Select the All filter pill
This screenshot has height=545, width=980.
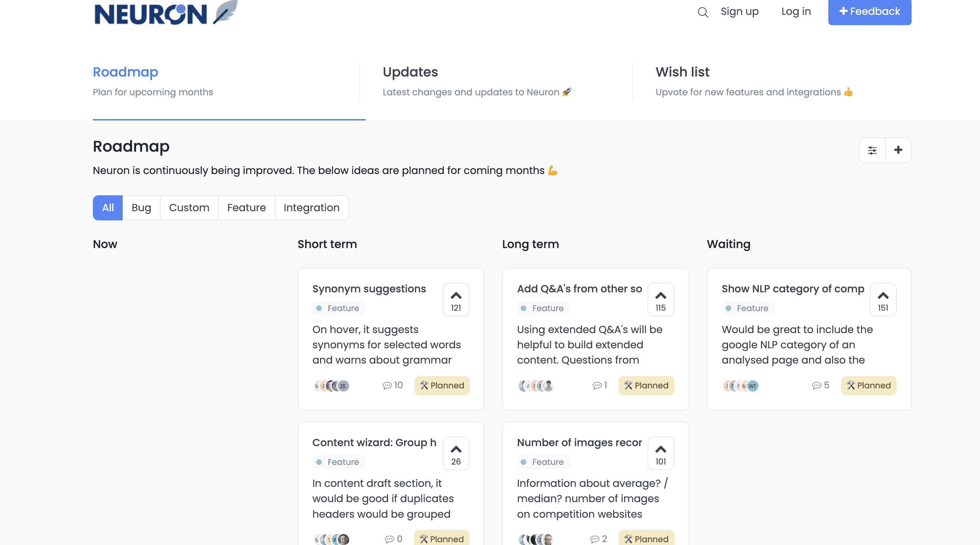(107, 207)
